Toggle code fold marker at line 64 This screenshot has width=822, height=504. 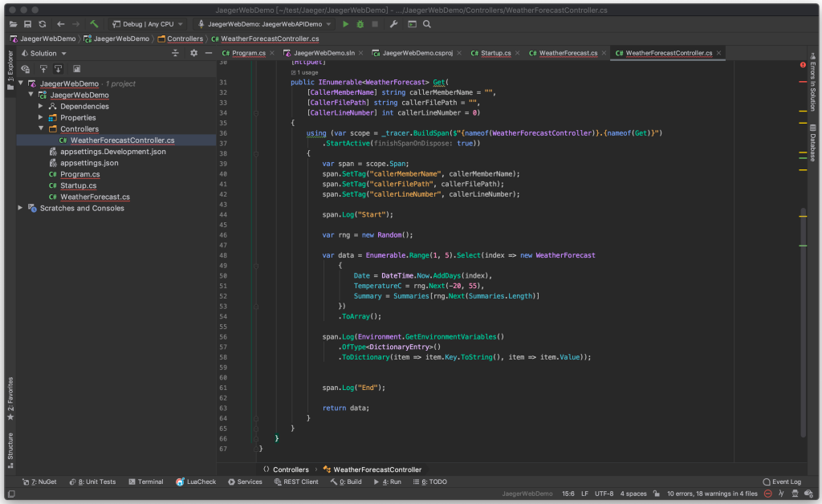(x=256, y=418)
